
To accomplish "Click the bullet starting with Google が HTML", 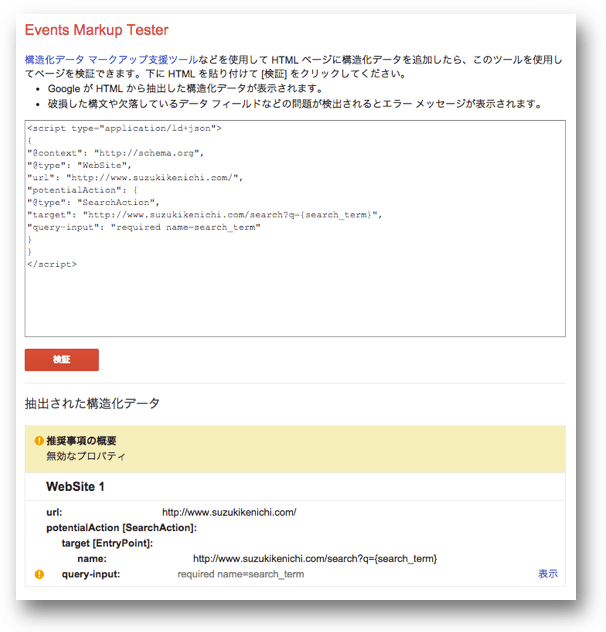I will [185, 89].
